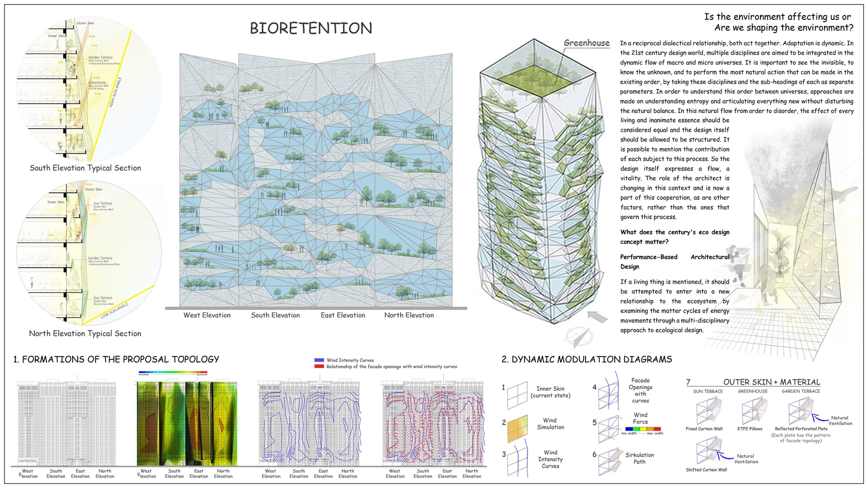Click the 'OUTER SKIN + MATERIAL' heading
The height and width of the screenshot is (488, 868).
(x=772, y=382)
